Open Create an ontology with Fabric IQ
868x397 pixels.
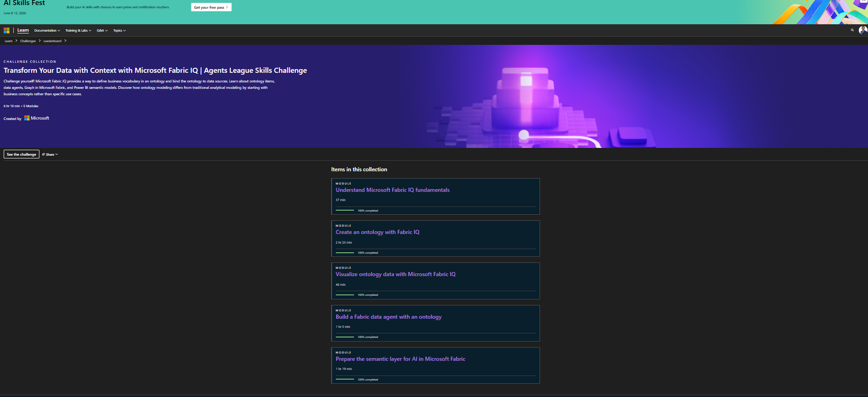377,232
